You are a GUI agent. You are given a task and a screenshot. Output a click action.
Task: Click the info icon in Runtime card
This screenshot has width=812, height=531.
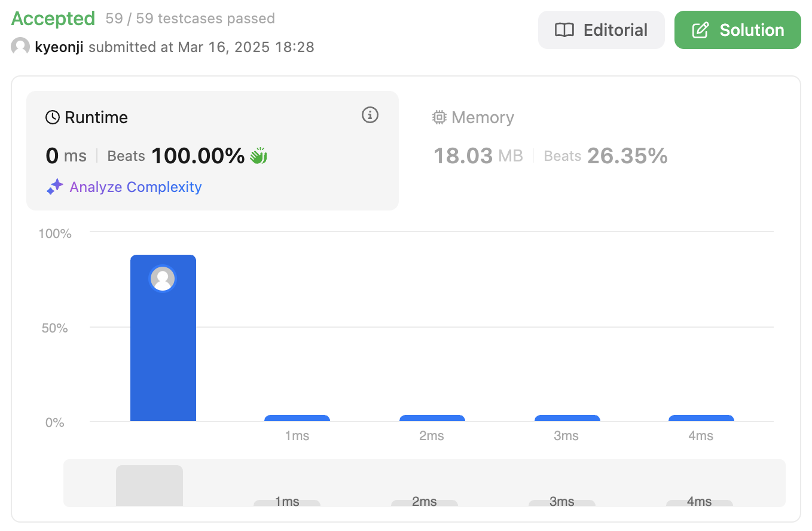coord(370,115)
